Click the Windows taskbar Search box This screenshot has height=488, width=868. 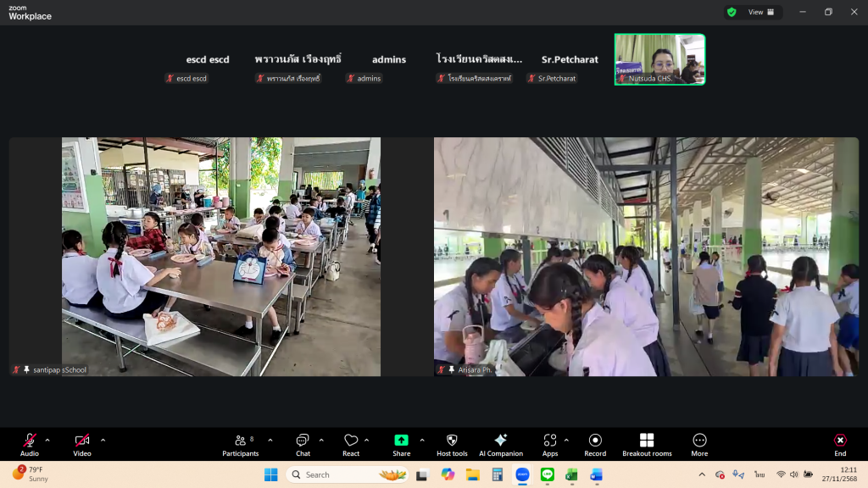point(336,474)
